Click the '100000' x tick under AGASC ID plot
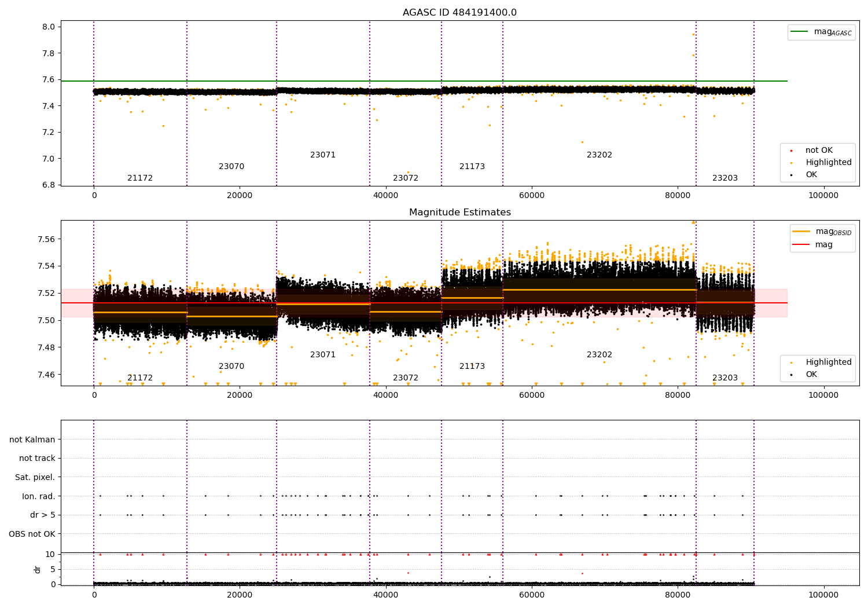868x608 pixels. [823, 196]
